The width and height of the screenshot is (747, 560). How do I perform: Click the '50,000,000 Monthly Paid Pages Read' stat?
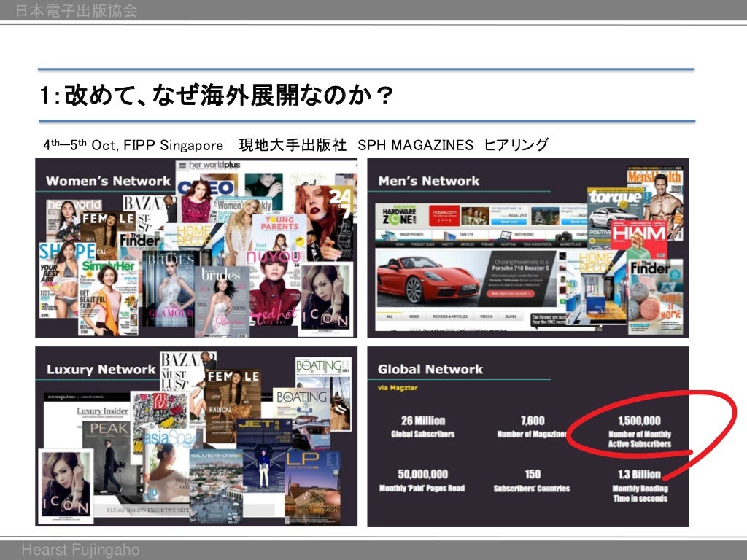422,481
